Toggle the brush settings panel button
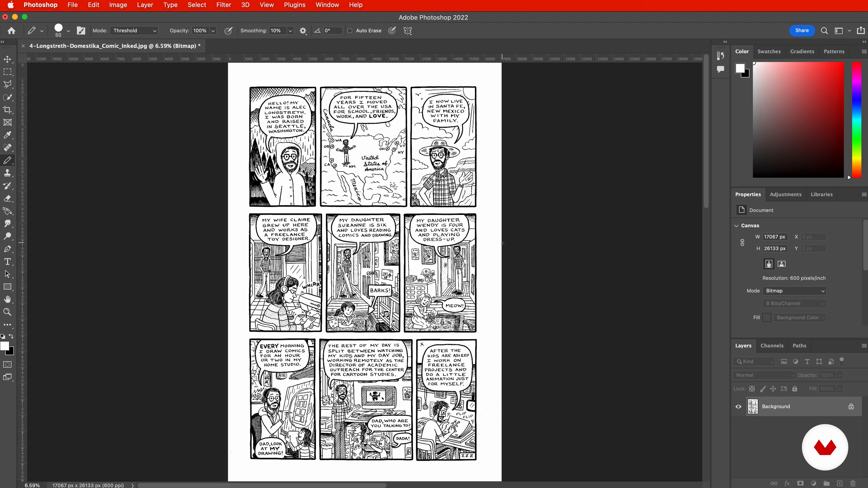This screenshot has width=868, height=488. pos(81,31)
